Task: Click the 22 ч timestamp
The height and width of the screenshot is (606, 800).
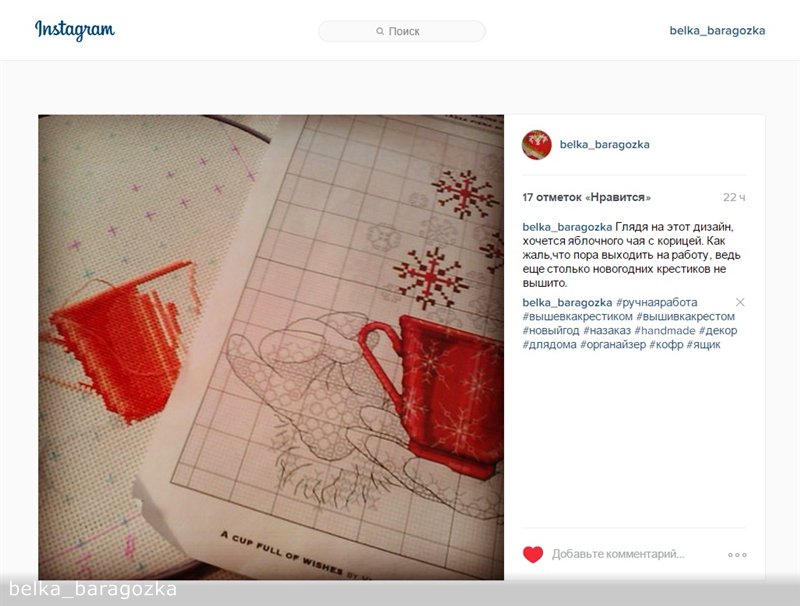Action: [734, 197]
